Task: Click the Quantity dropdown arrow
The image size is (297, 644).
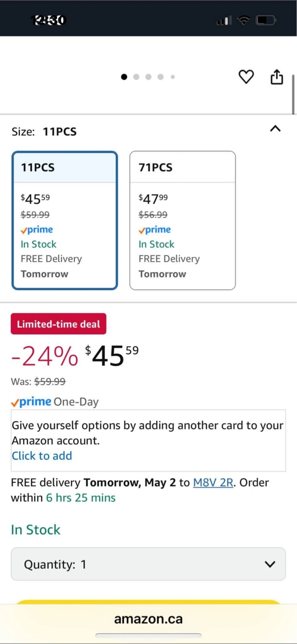Action: tap(270, 564)
